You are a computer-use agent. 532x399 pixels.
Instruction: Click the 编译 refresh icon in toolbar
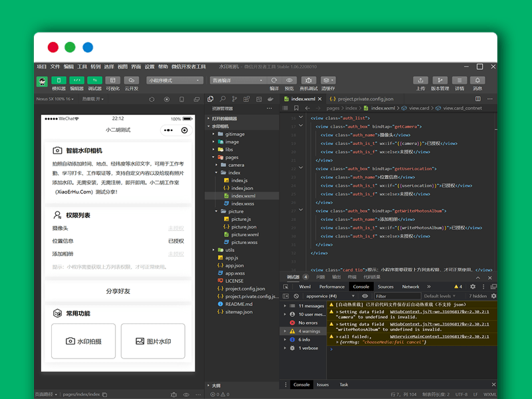(274, 80)
